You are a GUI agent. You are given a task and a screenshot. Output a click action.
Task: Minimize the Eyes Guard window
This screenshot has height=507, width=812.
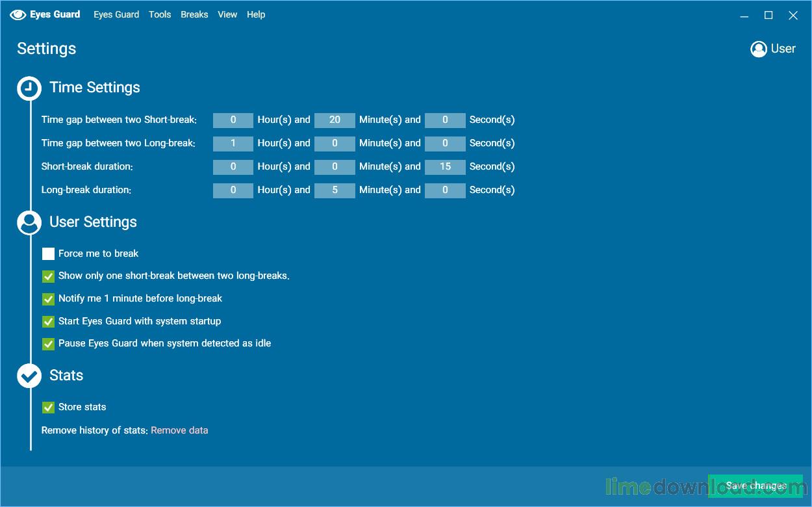coord(744,15)
